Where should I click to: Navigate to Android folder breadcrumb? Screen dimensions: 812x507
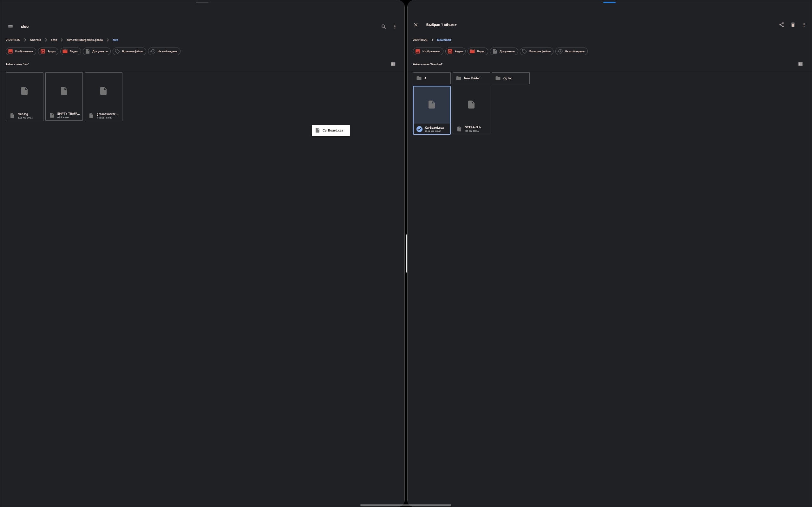[x=35, y=40]
